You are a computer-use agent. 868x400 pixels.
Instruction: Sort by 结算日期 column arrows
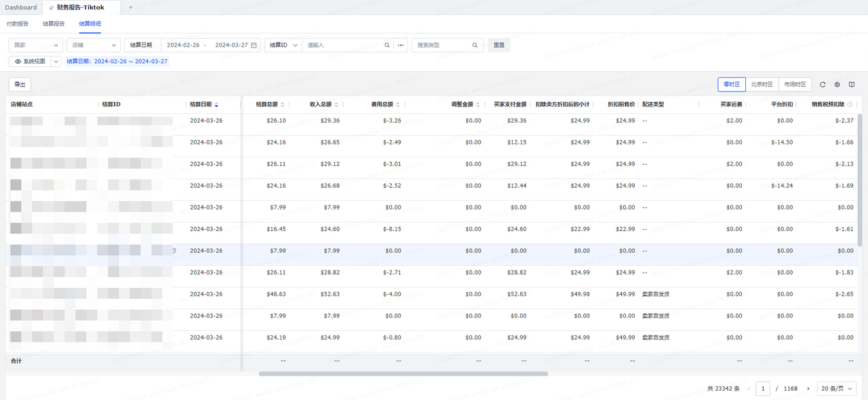tap(216, 104)
